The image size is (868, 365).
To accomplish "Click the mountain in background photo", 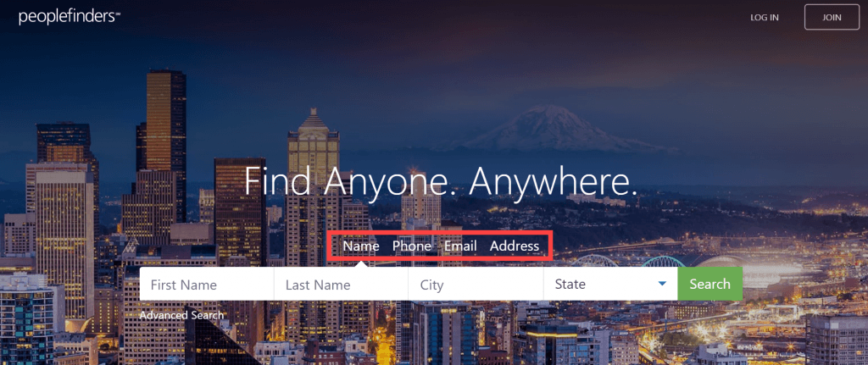I will point(554,129).
